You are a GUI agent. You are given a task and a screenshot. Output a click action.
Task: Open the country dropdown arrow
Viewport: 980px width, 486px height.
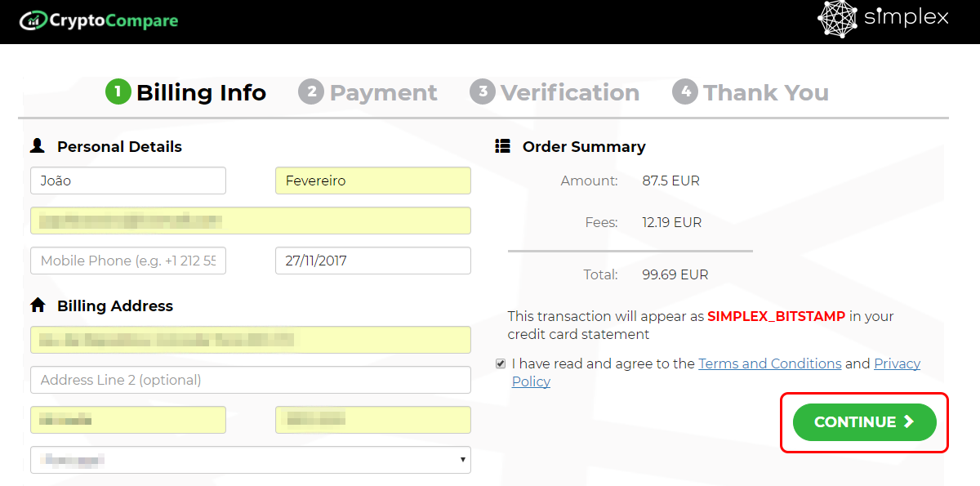point(464,461)
